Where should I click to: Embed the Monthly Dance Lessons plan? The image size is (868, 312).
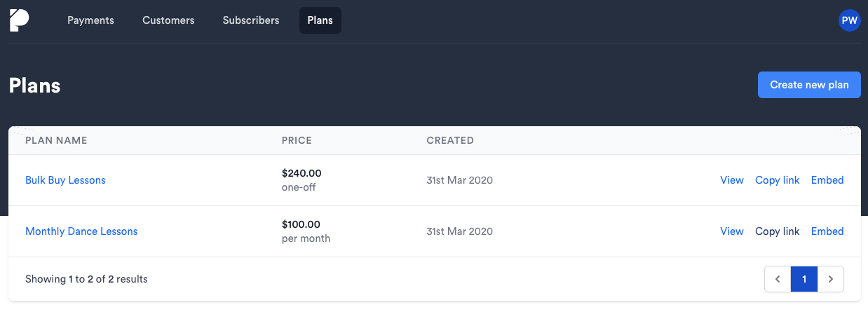(827, 231)
